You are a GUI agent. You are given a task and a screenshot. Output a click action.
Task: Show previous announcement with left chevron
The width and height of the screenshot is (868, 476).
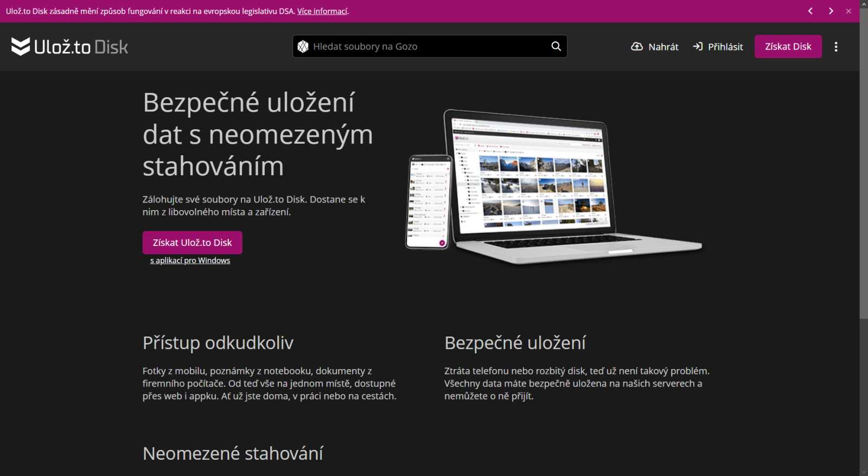coord(810,11)
